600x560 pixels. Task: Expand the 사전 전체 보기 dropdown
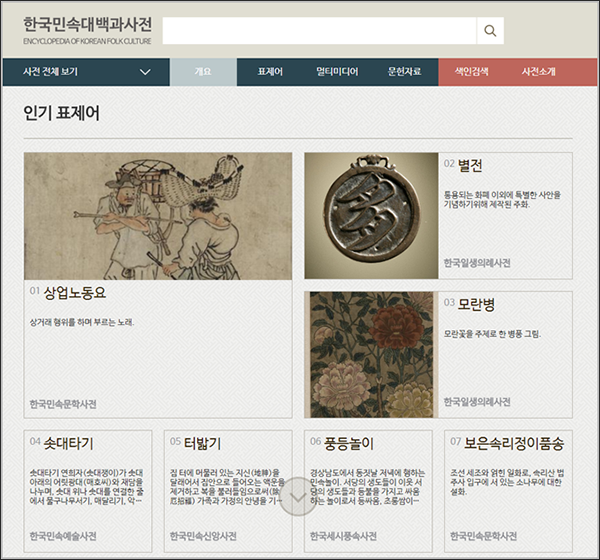click(x=86, y=72)
